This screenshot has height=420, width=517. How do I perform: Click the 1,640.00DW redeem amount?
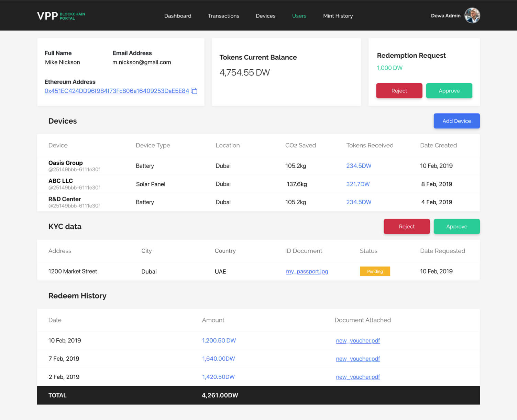coord(218,359)
